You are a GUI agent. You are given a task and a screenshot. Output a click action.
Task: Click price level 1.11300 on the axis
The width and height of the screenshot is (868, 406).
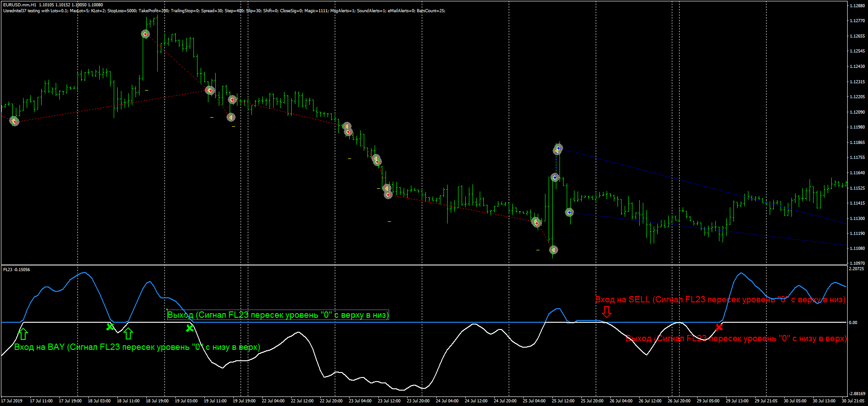click(x=858, y=219)
